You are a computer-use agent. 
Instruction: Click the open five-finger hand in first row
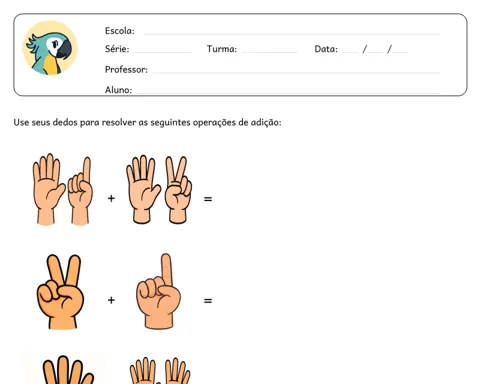49,189
